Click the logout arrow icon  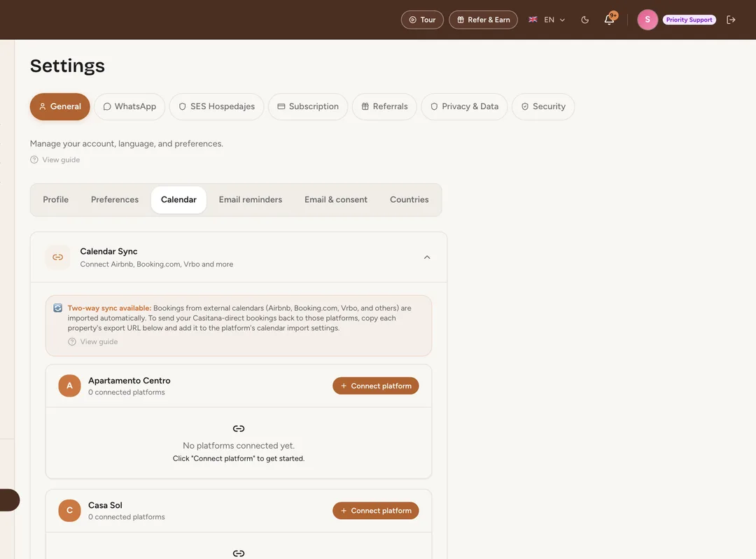click(x=731, y=20)
